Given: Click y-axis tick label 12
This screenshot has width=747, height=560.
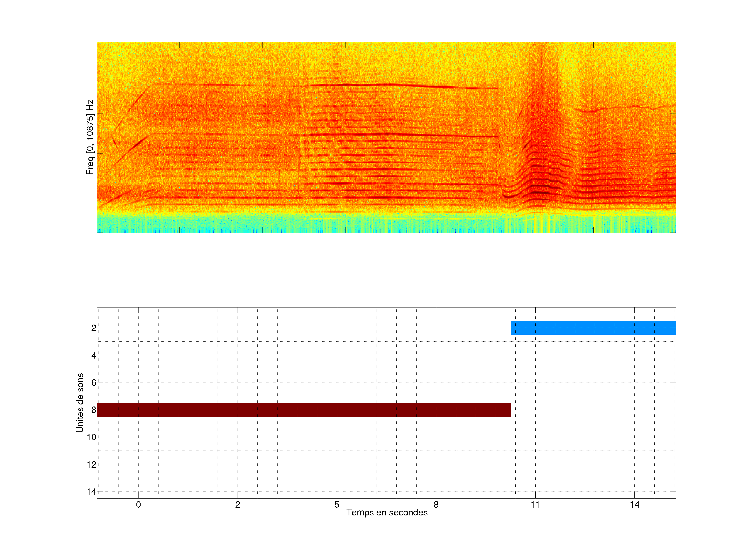Looking at the screenshot, I should [91, 465].
